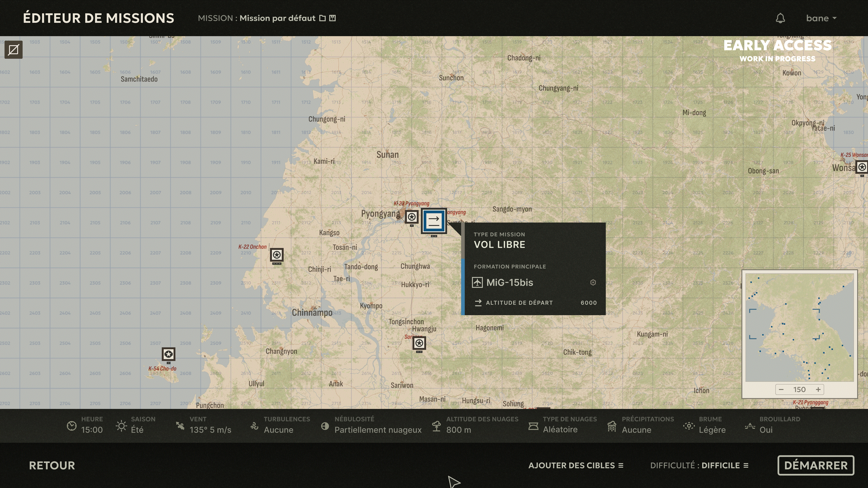Image resolution: width=868 pixels, height=488 pixels.
Task: Select the Sariwon airfield marker
Action: (x=419, y=343)
